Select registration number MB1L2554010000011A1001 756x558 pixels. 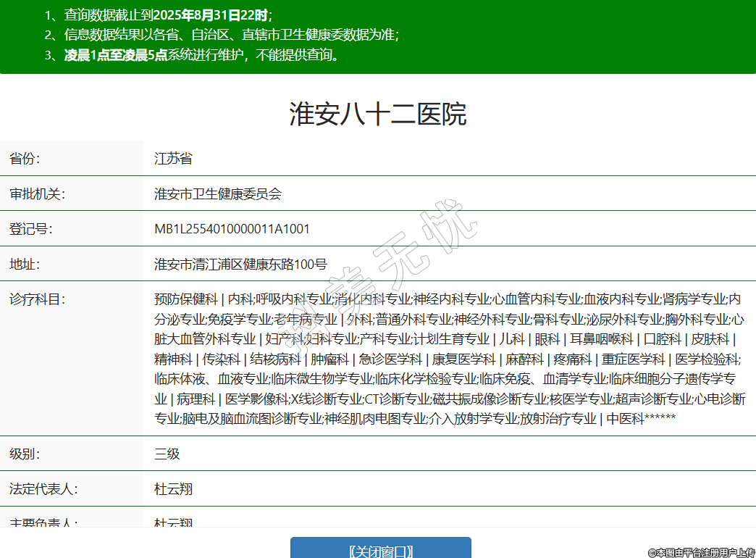(232, 229)
